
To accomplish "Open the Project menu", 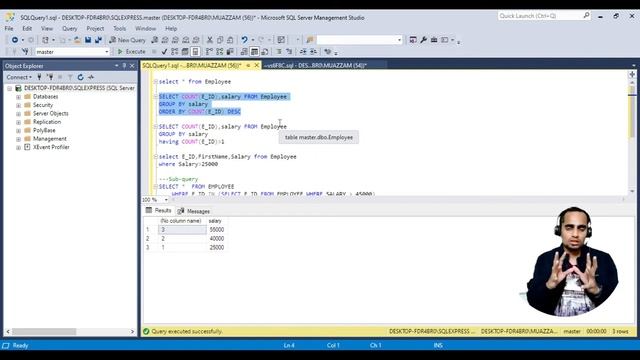I will click(95, 29).
